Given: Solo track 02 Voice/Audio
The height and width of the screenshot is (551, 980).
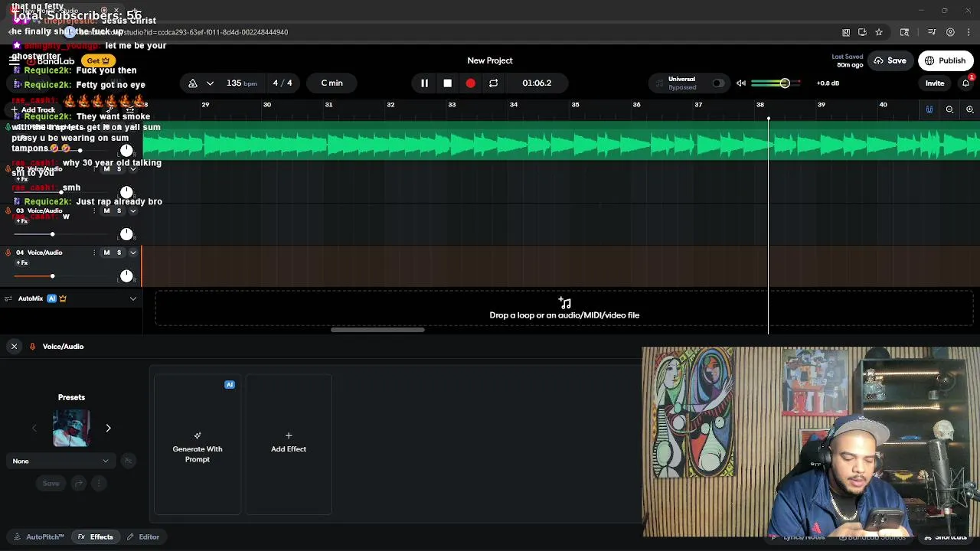Looking at the screenshot, I should 119,168.
